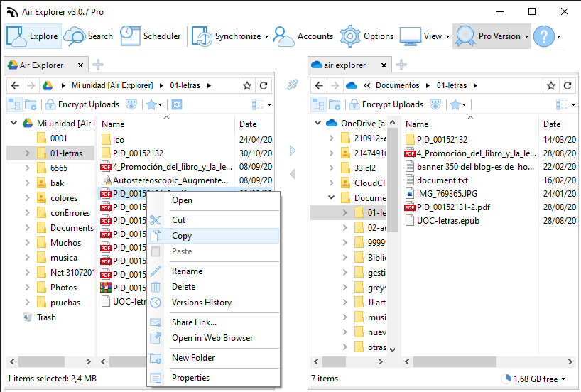Screen dimensions: 581x392
Task: Add a new tab in the right pane
Action: (x=401, y=65)
